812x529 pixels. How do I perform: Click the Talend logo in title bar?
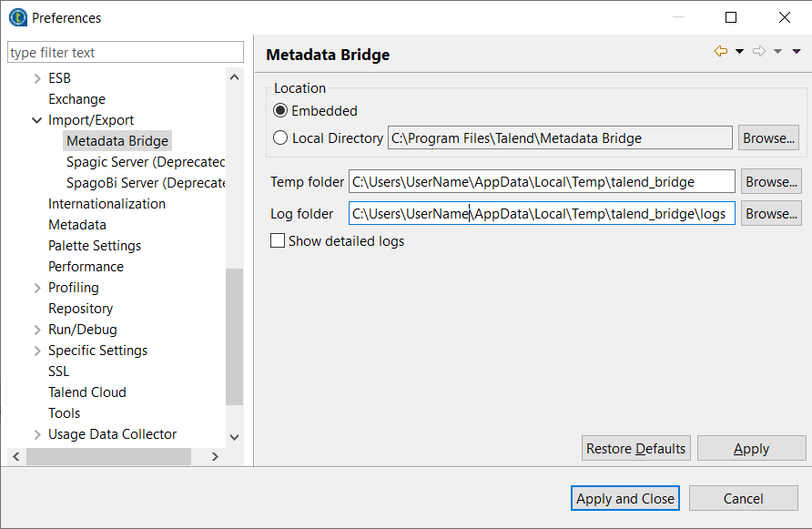coord(17,17)
